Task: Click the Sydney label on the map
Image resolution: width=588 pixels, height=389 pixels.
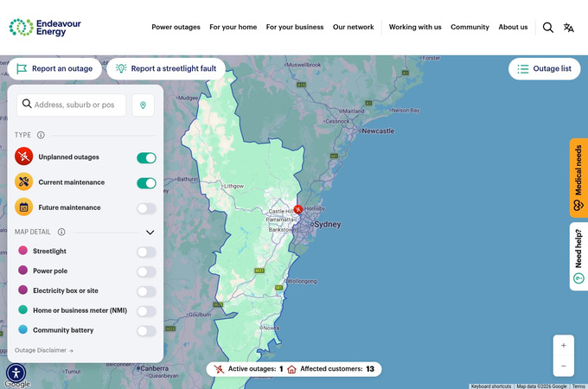Action: [328, 225]
